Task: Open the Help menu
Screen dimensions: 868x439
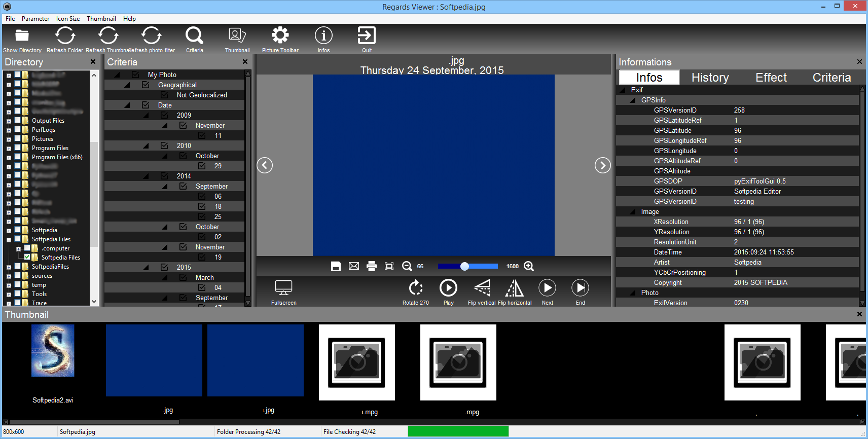Action: [129, 19]
